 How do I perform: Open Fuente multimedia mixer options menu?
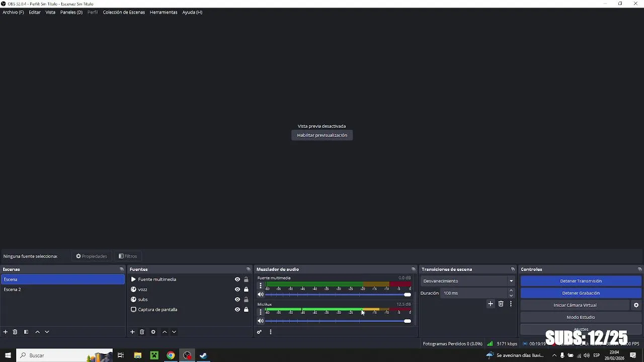(261, 286)
